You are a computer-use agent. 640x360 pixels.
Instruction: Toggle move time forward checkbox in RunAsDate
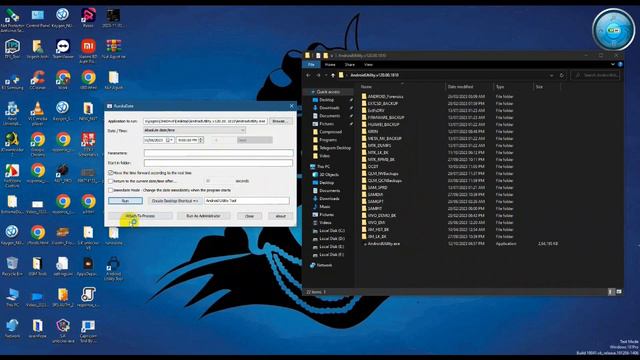[111, 173]
